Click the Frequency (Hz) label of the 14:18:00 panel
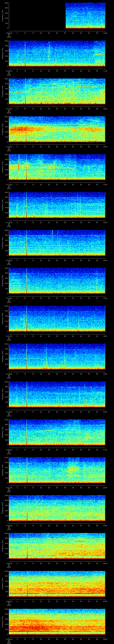Viewport: 114px width, 644px height. (3, 356)
